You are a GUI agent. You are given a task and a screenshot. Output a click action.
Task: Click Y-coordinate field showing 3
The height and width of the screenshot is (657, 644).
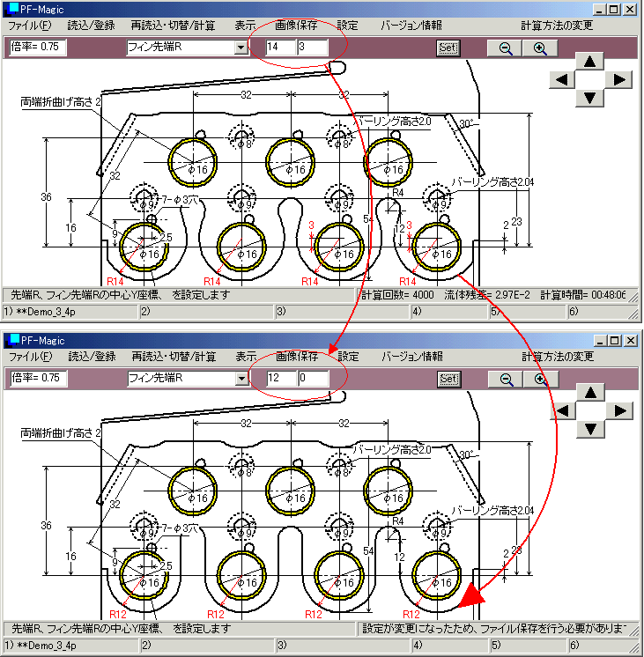[x=313, y=47]
